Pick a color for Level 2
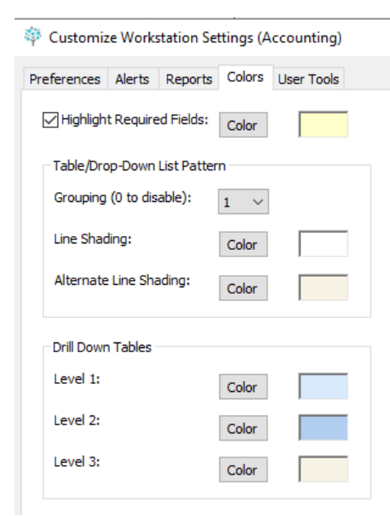This screenshot has height=516, width=390. pyautogui.click(x=243, y=428)
